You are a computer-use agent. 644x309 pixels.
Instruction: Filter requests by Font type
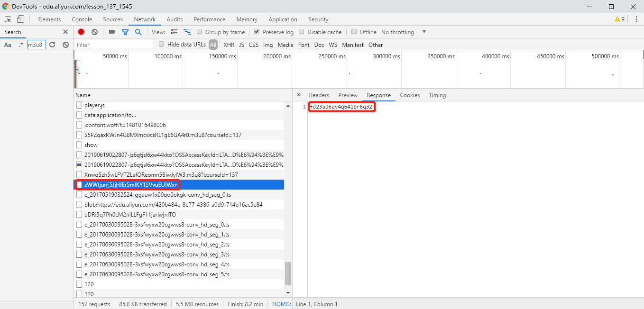point(304,45)
